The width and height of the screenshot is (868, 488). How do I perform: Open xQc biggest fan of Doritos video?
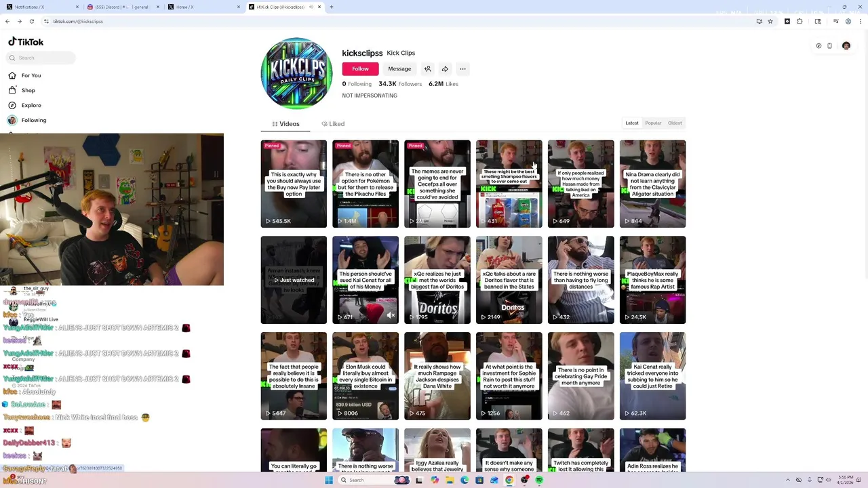tap(437, 280)
